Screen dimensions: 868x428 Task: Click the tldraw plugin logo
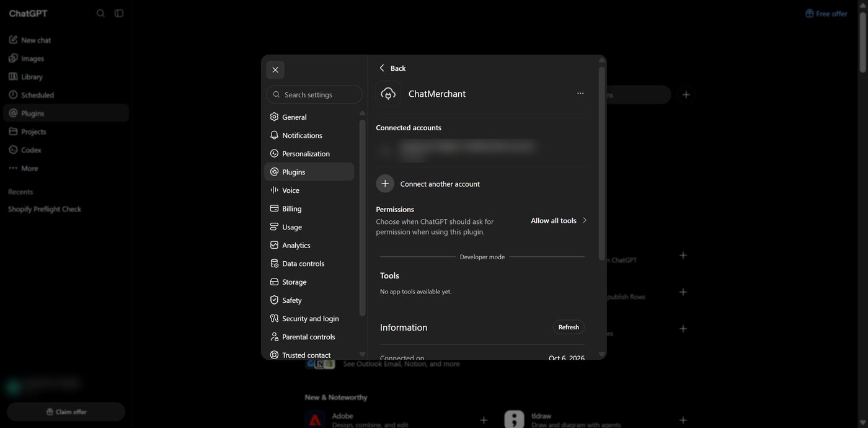pos(514,419)
